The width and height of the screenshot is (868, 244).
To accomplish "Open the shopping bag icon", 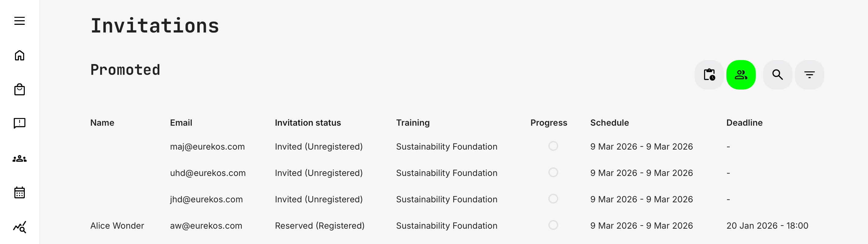I will point(20,90).
